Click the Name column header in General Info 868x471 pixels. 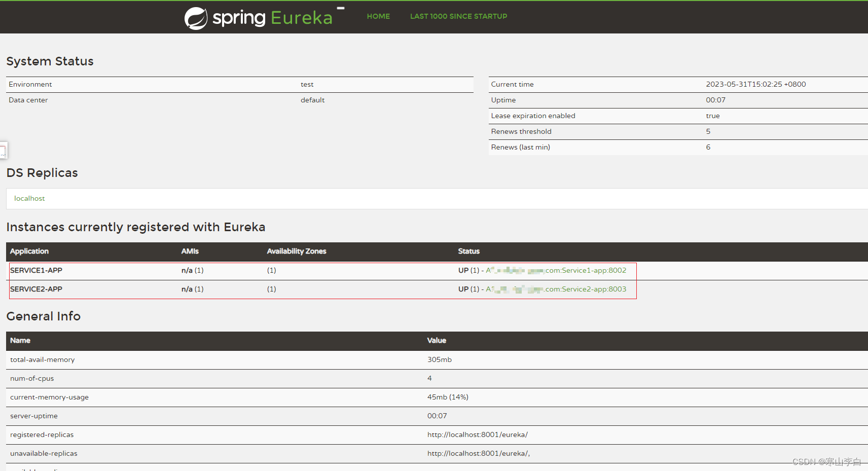pos(20,340)
